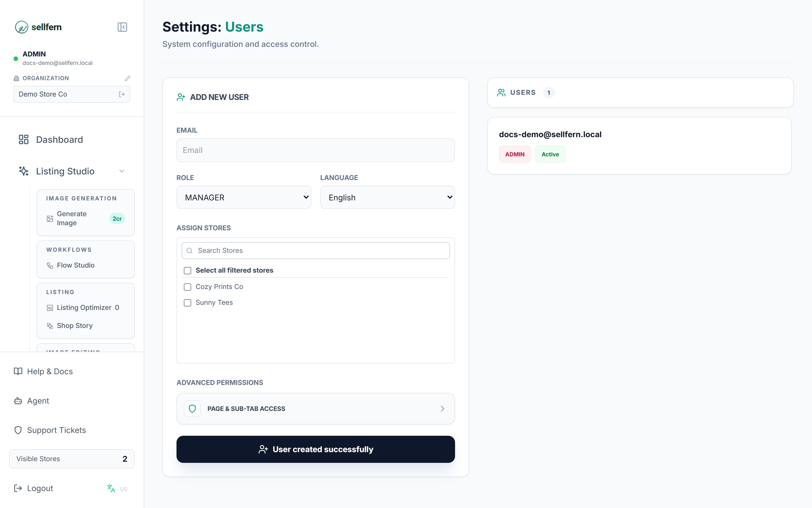Screen dimensions: 812x508
Task: Click the Listing Optimizer icon
Action: tap(50, 308)
